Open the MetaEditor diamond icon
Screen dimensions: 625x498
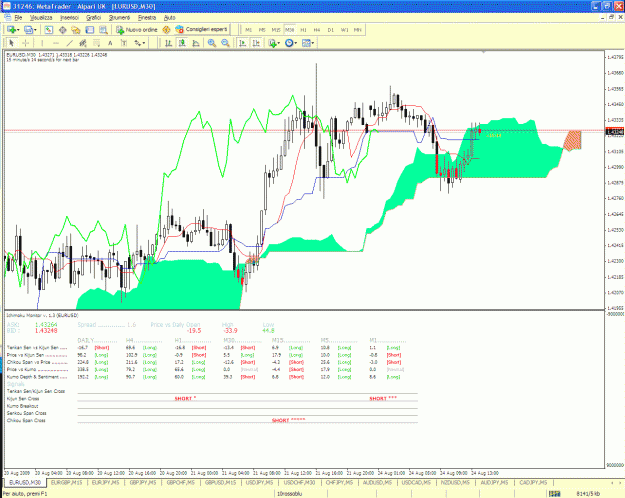pyautogui.click(x=167, y=30)
